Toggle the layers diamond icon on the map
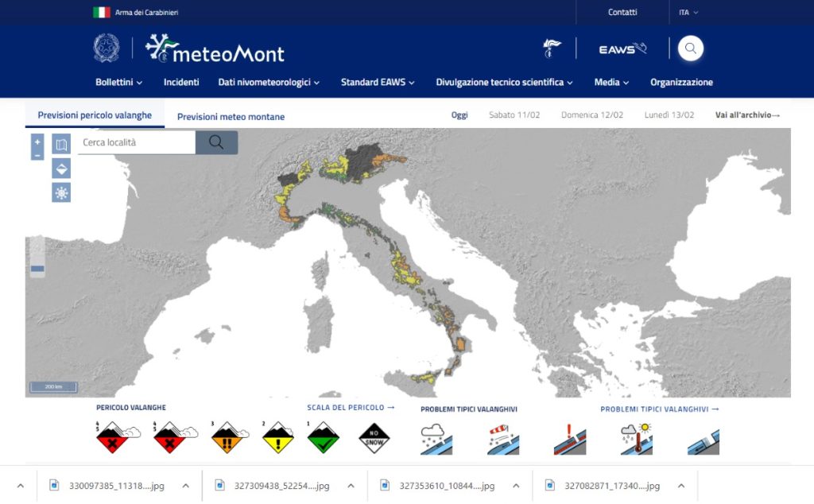The height and width of the screenshot is (504, 814). pyautogui.click(x=61, y=168)
